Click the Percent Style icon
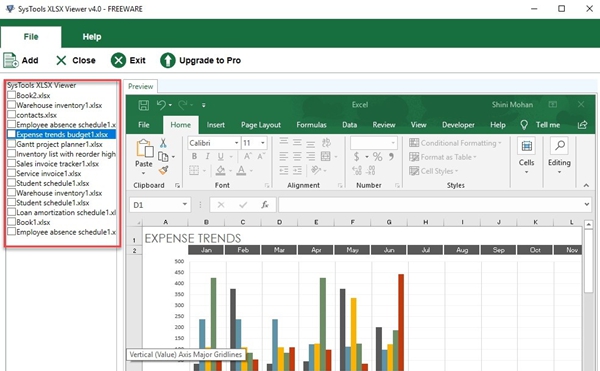The height and width of the screenshot is (371, 600). [x=377, y=157]
